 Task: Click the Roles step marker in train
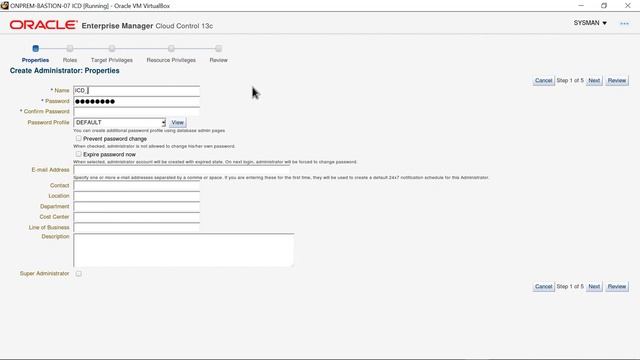(x=70, y=49)
